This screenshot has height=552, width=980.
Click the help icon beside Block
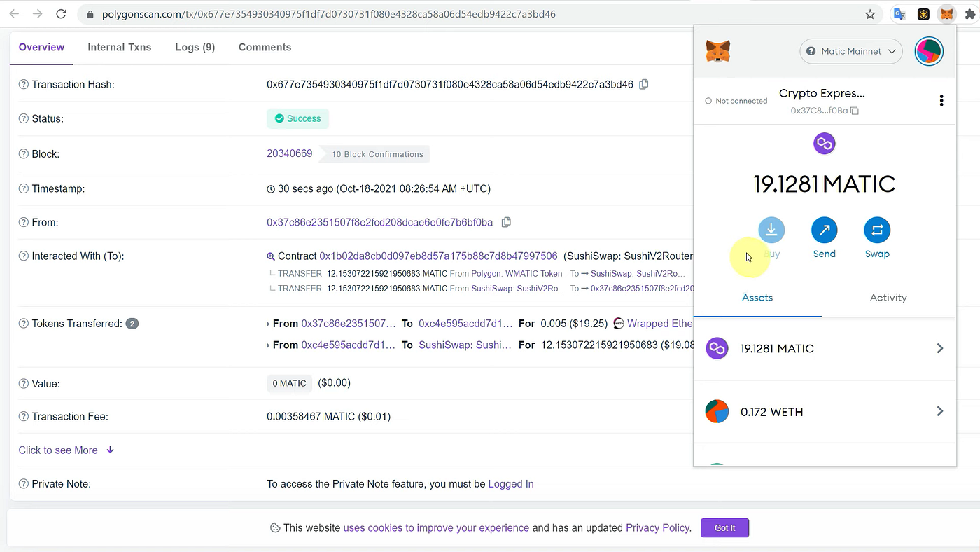[x=24, y=154]
